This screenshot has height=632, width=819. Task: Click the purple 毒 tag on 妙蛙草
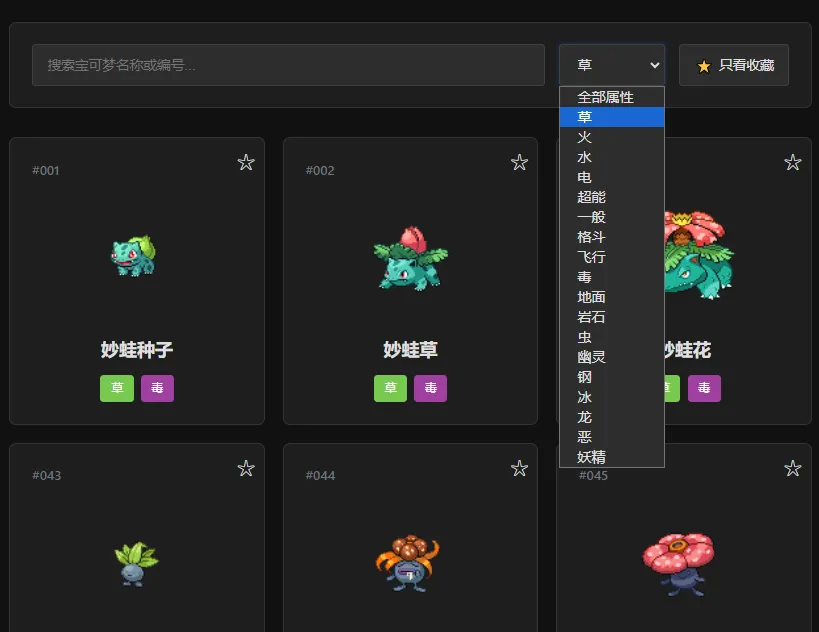pyautogui.click(x=430, y=388)
